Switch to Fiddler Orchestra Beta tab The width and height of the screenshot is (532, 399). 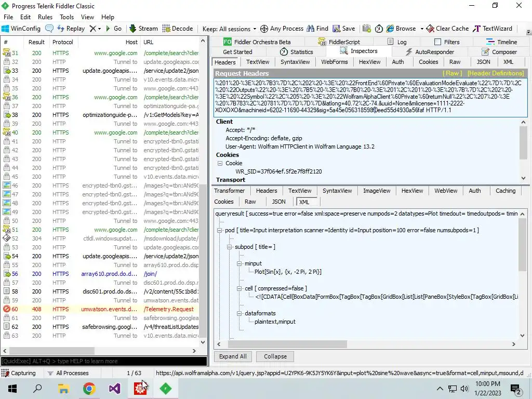pyautogui.click(x=257, y=42)
